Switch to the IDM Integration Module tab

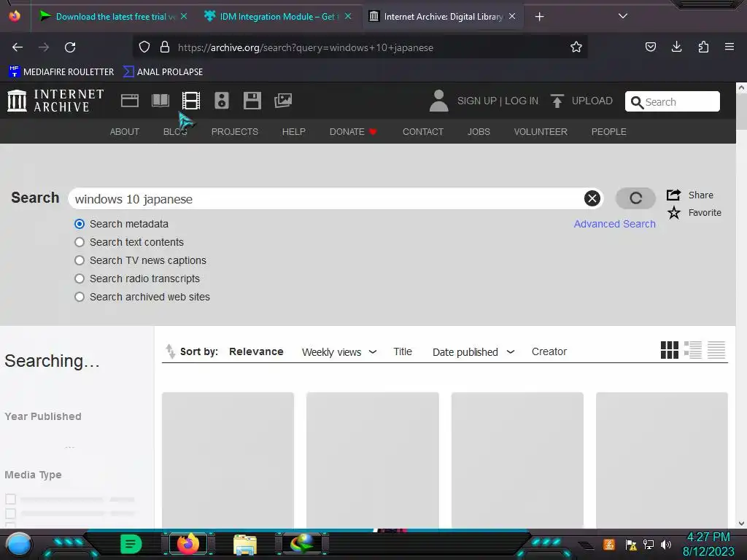[279, 16]
